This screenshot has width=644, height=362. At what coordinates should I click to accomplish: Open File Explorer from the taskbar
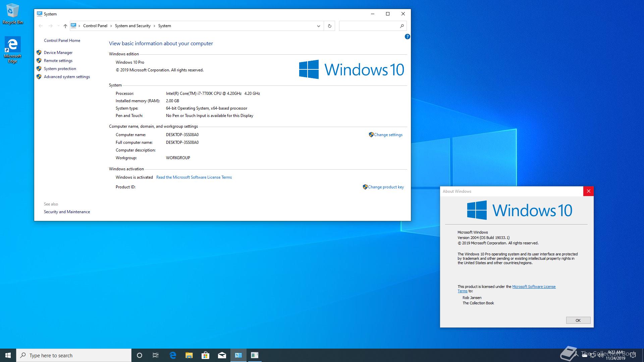[x=189, y=355]
